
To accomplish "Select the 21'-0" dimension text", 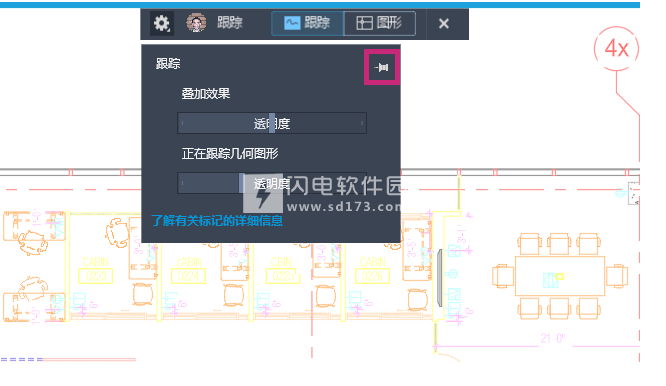I will point(552,338).
